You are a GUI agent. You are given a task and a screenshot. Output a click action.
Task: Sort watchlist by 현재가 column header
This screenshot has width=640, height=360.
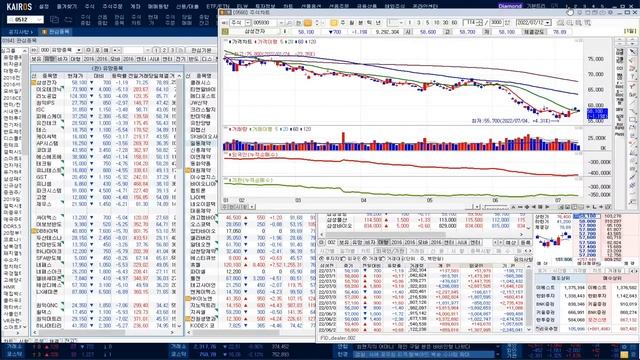75,76
